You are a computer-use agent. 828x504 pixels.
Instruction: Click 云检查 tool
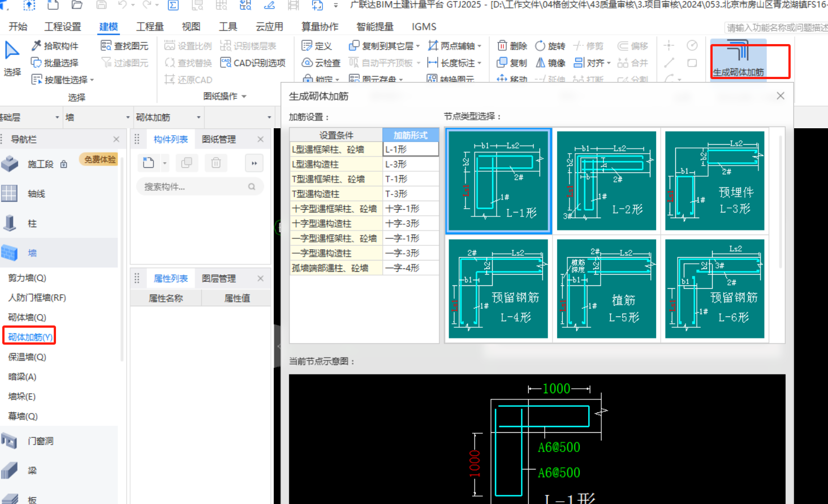click(321, 63)
